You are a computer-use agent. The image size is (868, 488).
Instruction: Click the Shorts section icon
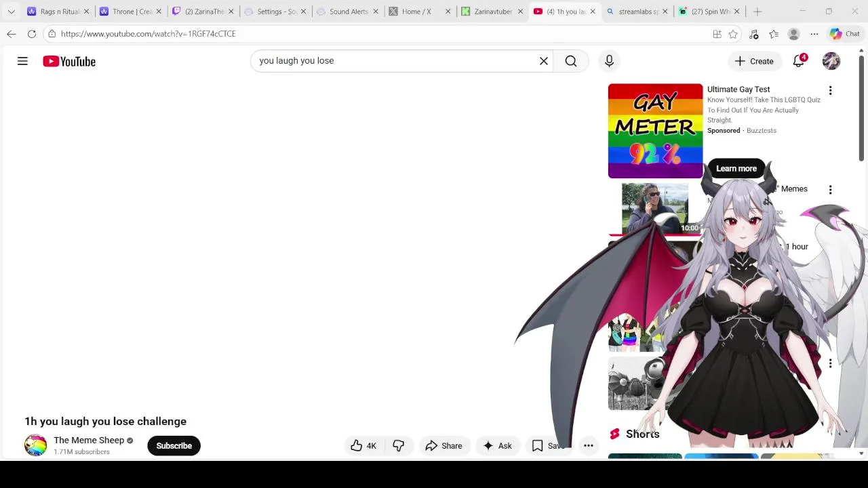(614, 434)
